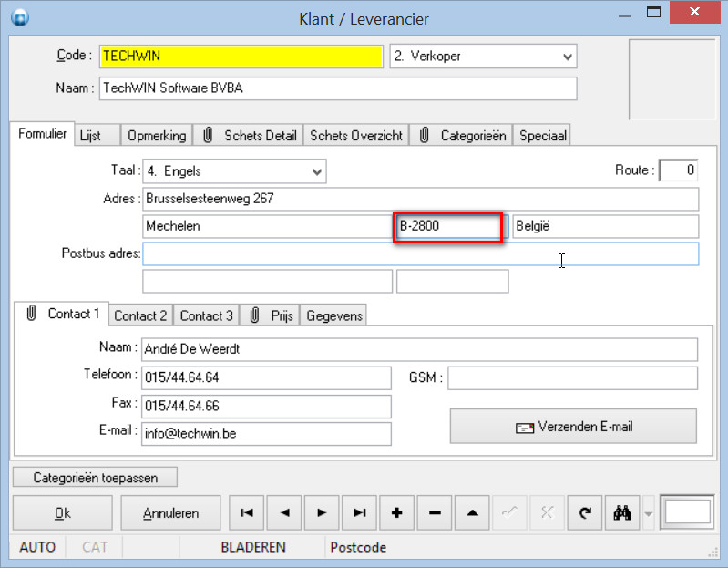The width and height of the screenshot is (728, 568).
Task: Click the application icon in title bar
Action: 20,17
